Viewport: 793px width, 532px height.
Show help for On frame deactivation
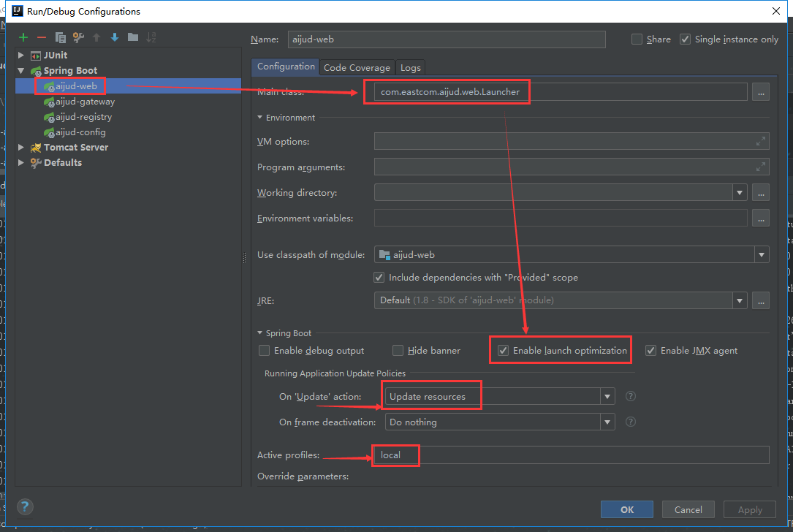[631, 422]
